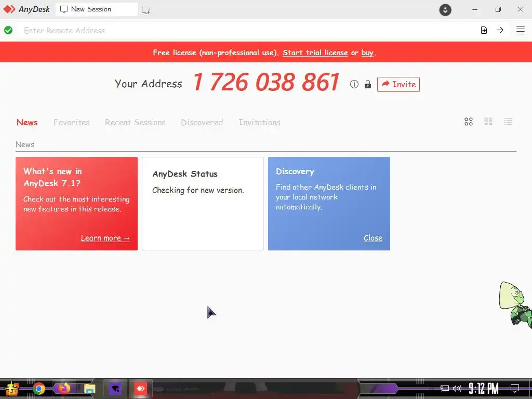
Task: Open the notification center icon
Action: click(x=515, y=389)
